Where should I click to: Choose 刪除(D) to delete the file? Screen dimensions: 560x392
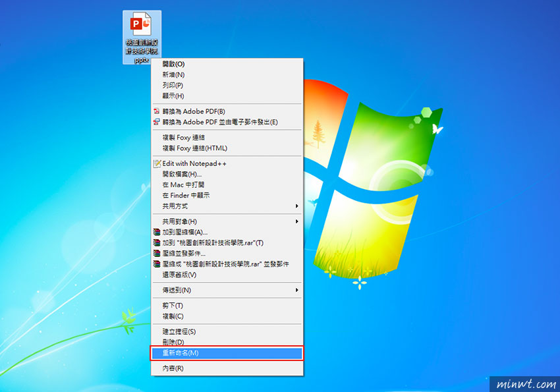click(227, 342)
